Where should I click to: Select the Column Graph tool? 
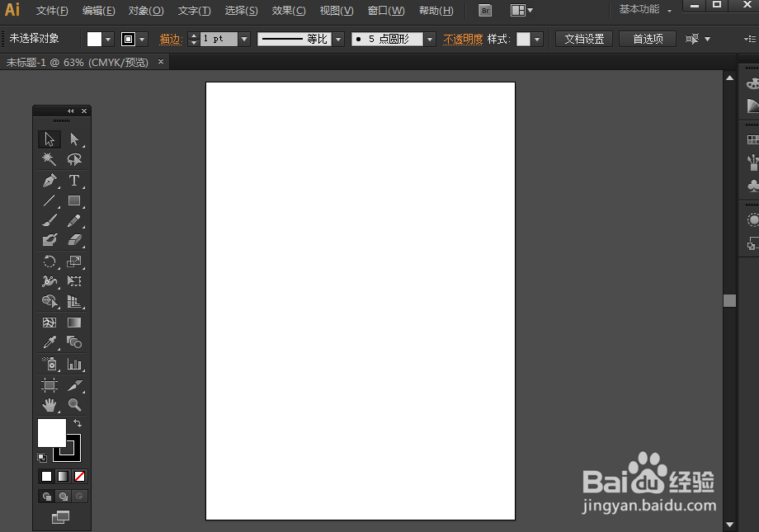74,364
